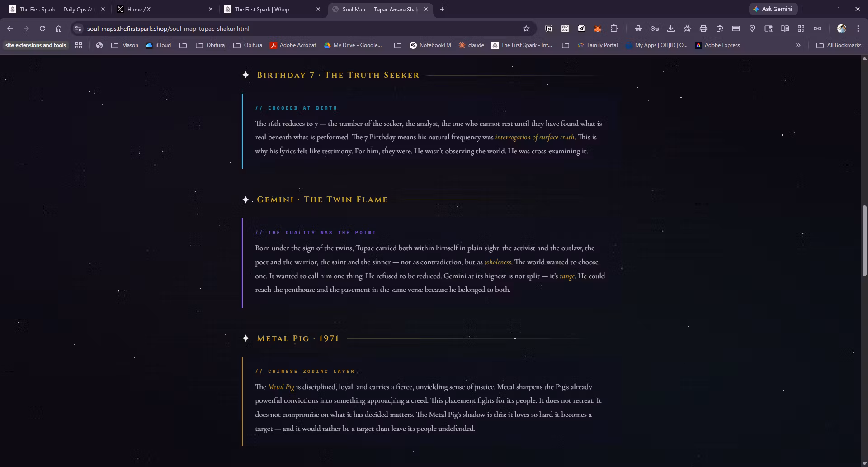The image size is (868, 467).
Task: Open the password key icon
Action: (x=655, y=29)
